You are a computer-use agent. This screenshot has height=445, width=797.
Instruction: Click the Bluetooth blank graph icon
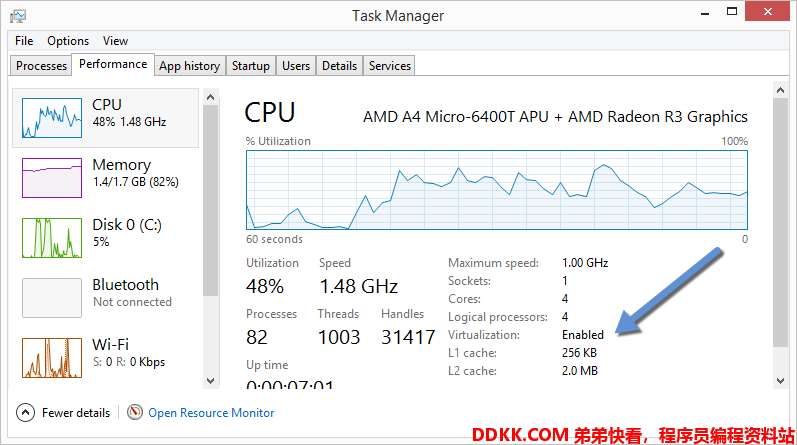point(52,298)
